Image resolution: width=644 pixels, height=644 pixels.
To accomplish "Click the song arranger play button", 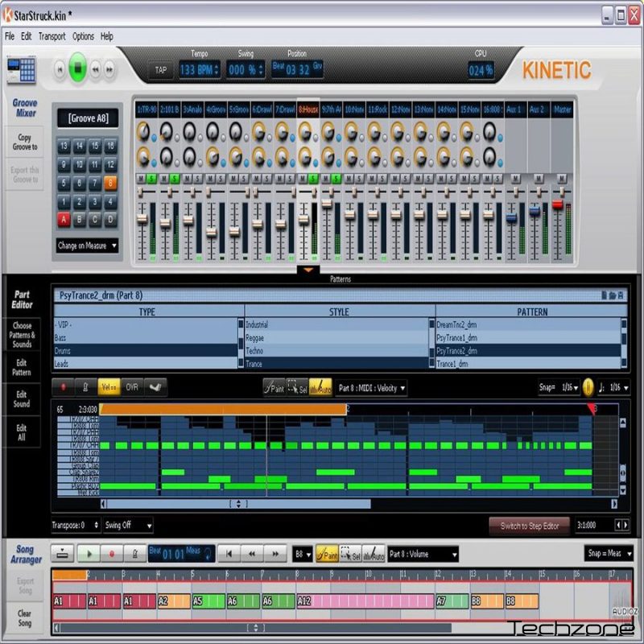I will coord(89,554).
